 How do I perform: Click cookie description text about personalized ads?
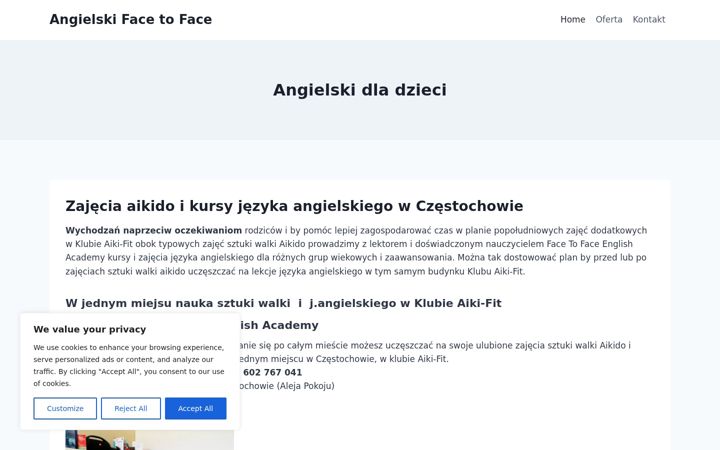pyautogui.click(x=129, y=365)
